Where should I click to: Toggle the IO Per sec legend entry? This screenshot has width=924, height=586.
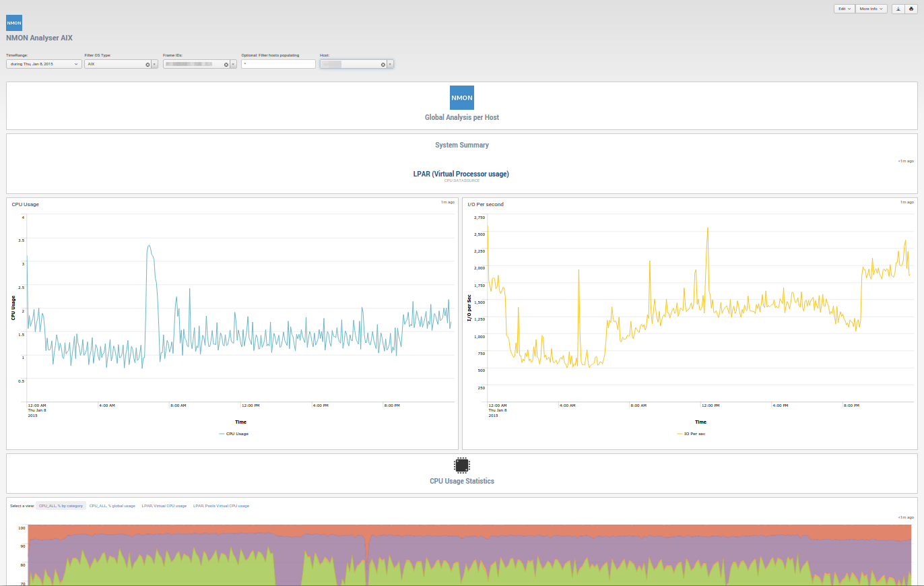click(690, 434)
